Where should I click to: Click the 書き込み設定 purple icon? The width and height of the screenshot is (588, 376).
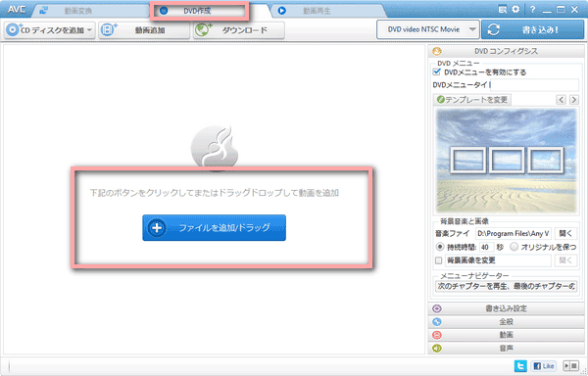point(437,308)
